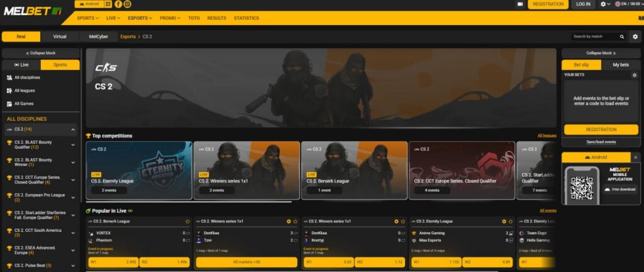Close the Android app promo panel
The width and height of the screenshot is (644, 272).
[x=636, y=157]
